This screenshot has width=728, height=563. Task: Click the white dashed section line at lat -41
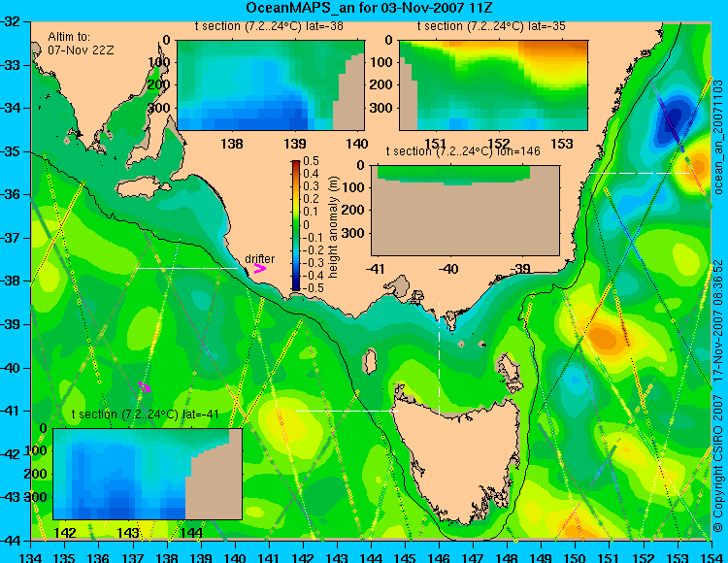pos(347,411)
